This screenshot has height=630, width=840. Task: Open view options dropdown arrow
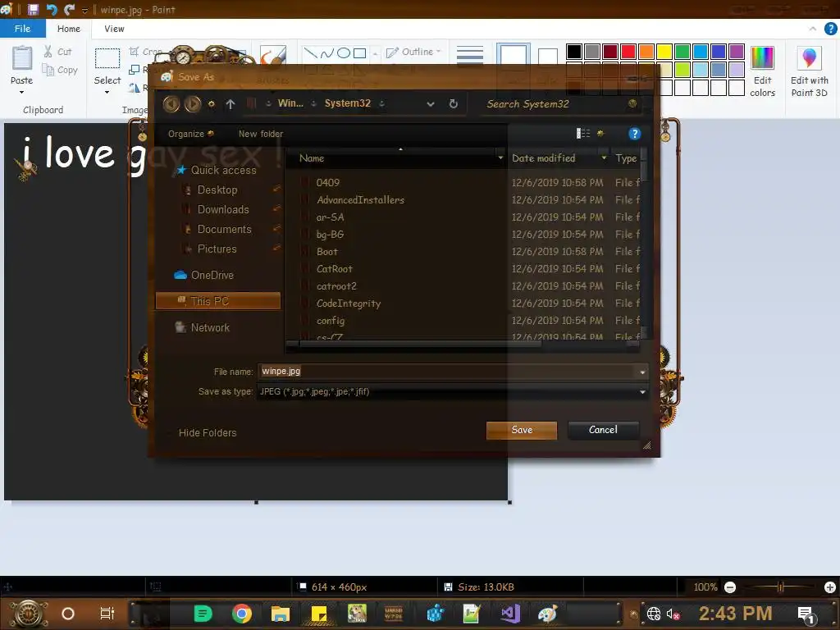[x=600, y=134]
